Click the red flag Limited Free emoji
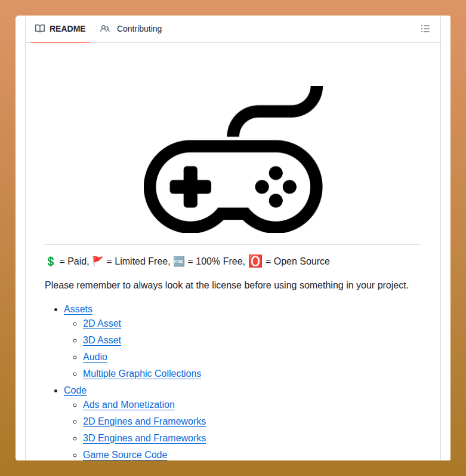This screenshot has width=466, height=476. click(x=98, y=261)
